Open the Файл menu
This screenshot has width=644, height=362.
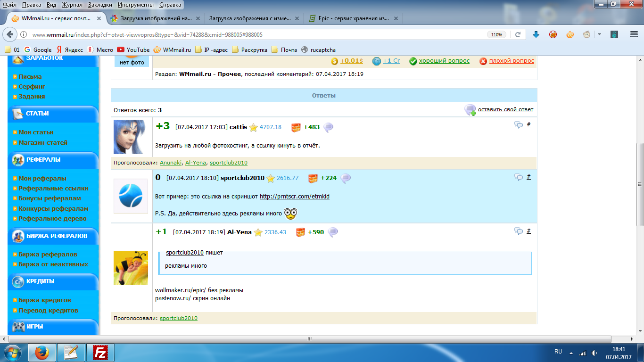tap(9, 5)
